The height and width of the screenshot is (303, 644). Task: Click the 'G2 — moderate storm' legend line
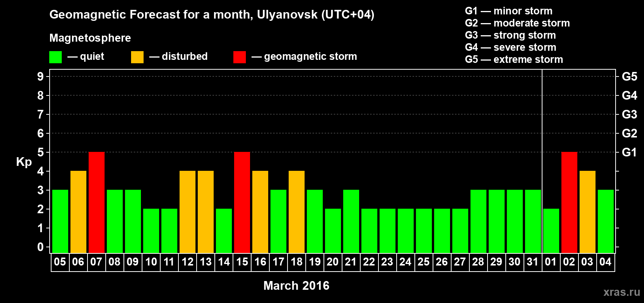[x=517, y=23]
